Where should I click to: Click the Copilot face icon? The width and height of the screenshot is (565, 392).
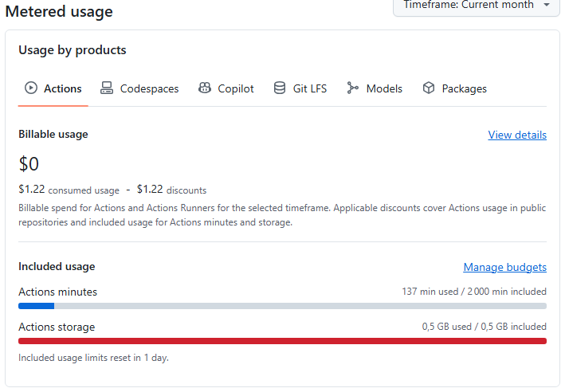[205, 88]
